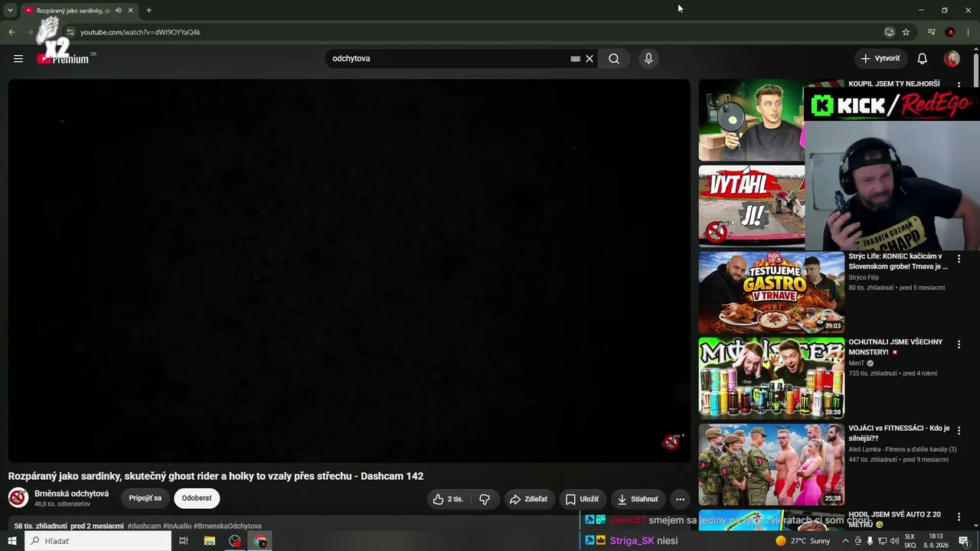This screenshot has width=980, height=551.
Task: Click the 'Vytvoriť' create button
Action: (880, 59)
